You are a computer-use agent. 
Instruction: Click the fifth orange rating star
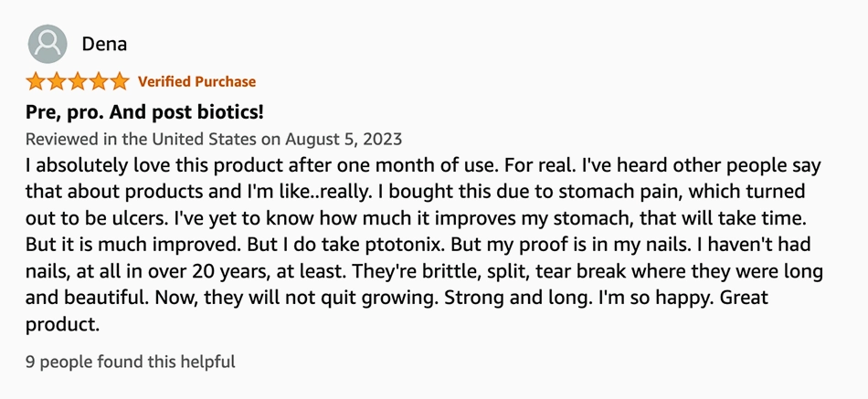[120, 81]
